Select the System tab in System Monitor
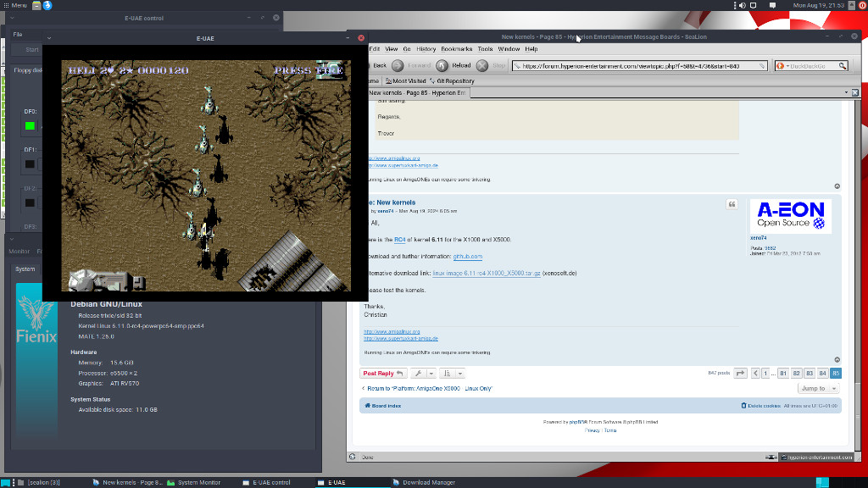This screenshot has width=868, height=488. [25, 269]
